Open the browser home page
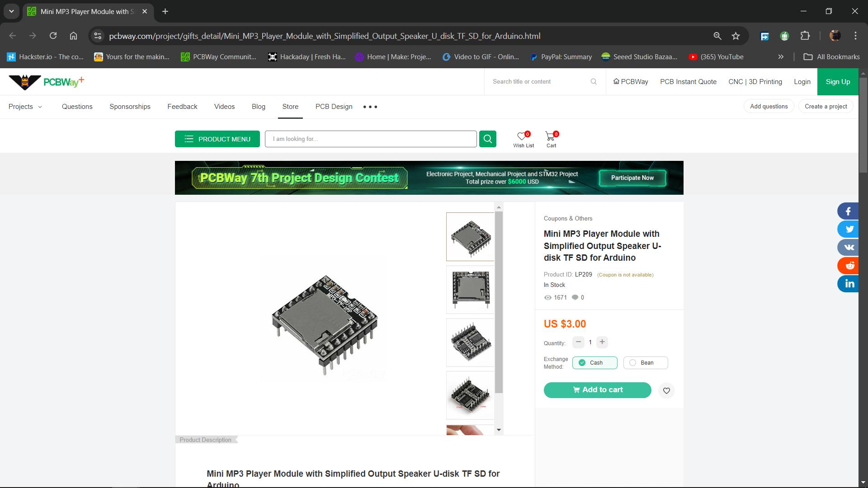The width and height of the screenshot is (868, 488). point(73,36)
